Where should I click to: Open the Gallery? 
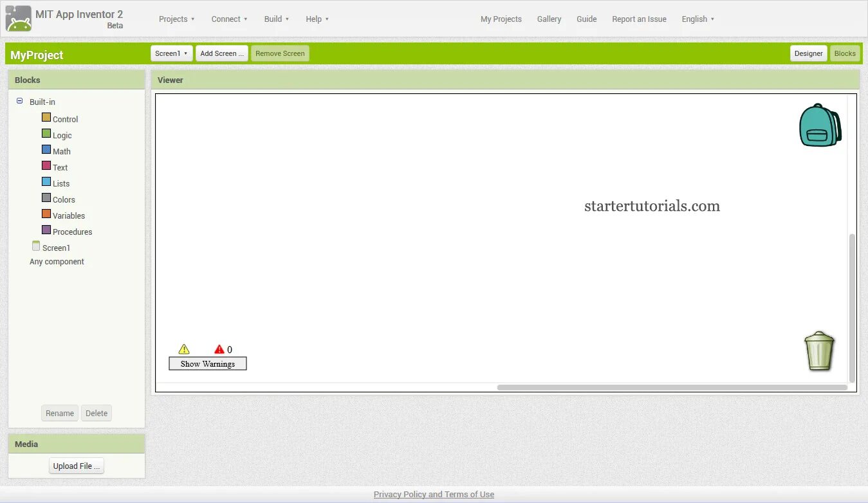549,19
